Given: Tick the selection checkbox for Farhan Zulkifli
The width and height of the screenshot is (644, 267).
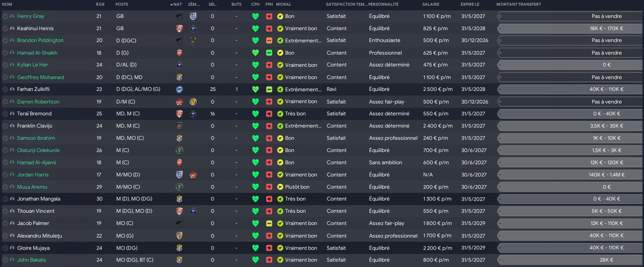Looking at the screenshot, I should (5, 89).
